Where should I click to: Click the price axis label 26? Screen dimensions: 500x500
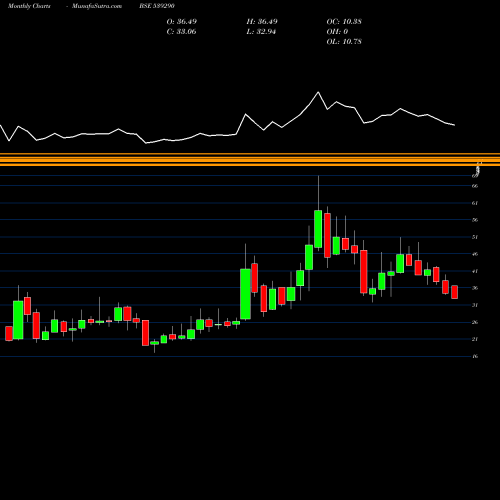tap(475, 322)
